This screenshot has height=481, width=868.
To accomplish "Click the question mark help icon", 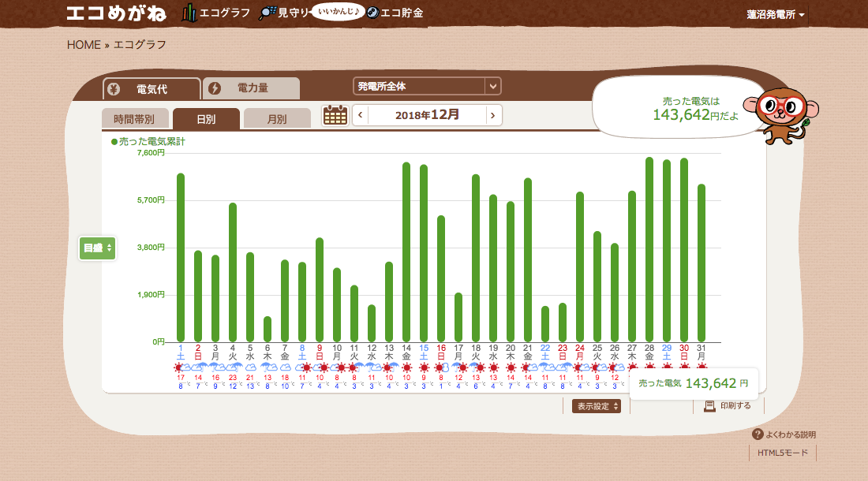I will (758, 434).
